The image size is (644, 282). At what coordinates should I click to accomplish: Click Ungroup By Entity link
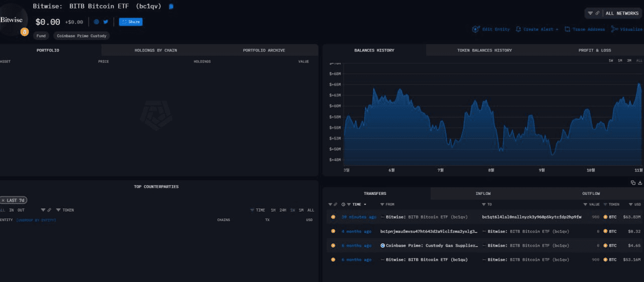(x=36, y=220)
